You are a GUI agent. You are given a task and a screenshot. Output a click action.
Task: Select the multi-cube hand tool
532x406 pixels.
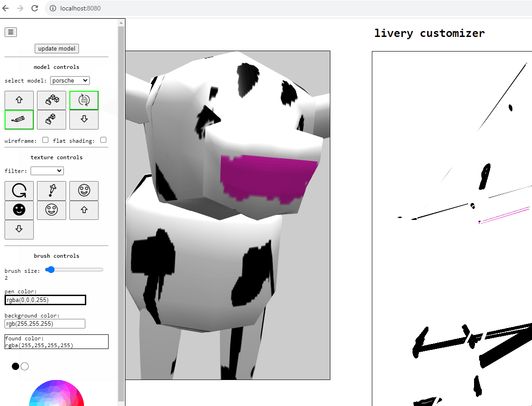click(52, 100)
